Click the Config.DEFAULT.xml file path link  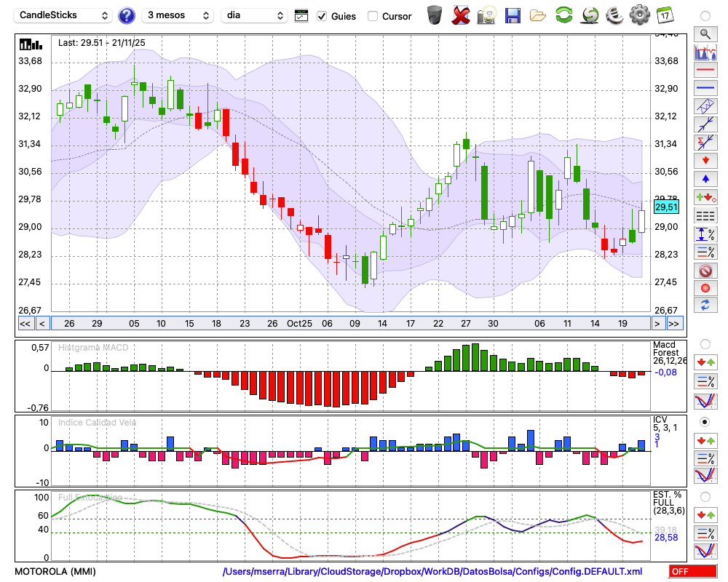click(x=432, y=572)
